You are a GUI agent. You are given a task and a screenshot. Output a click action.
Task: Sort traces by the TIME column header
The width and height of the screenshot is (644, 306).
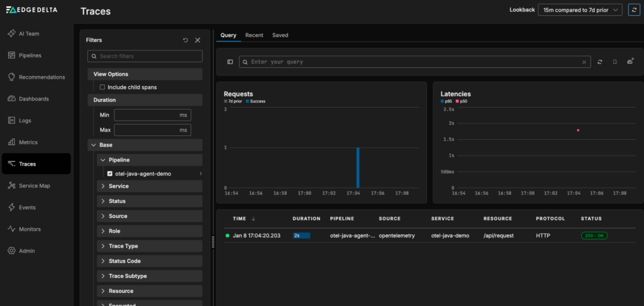pos(240,218)
